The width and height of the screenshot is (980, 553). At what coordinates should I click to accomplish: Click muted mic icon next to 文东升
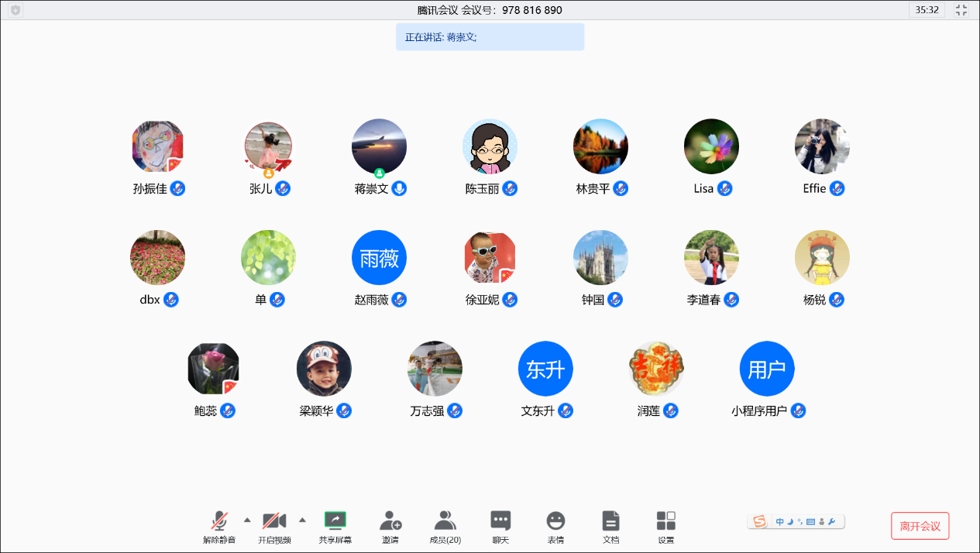click(x=566, y=410)
